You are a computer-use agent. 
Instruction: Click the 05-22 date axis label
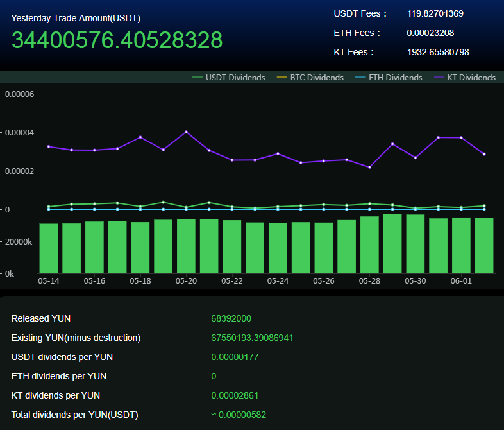point(232,281)
